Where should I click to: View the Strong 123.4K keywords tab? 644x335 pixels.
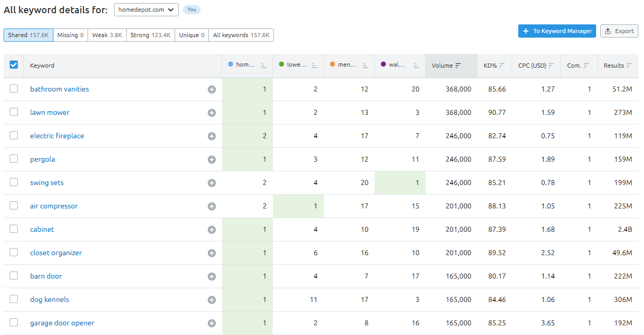click(x=150, y=35)
